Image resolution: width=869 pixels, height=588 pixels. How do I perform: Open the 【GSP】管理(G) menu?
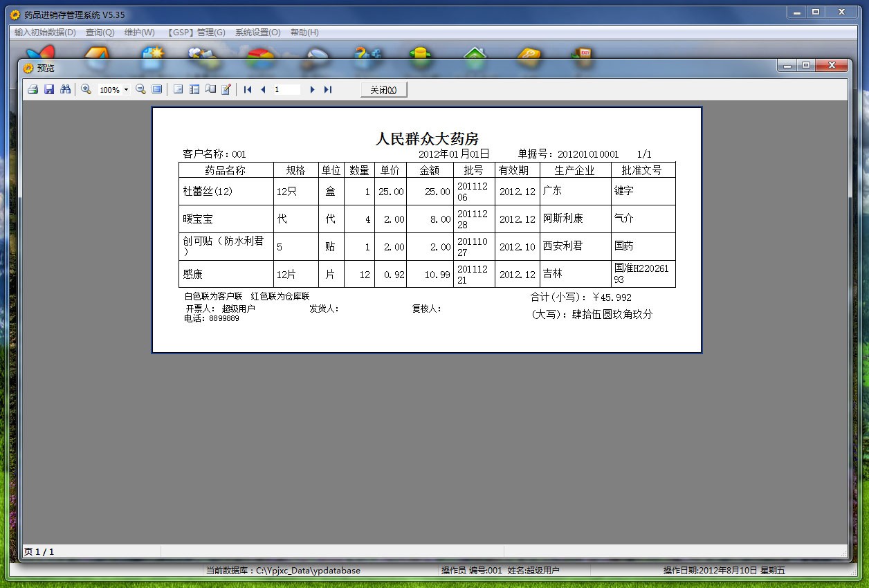click(196, 33)
